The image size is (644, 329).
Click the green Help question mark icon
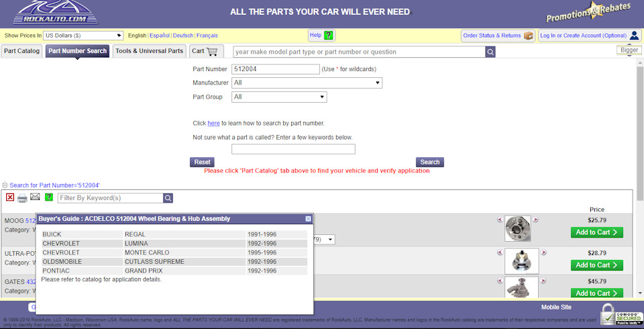tap(328, 36)
